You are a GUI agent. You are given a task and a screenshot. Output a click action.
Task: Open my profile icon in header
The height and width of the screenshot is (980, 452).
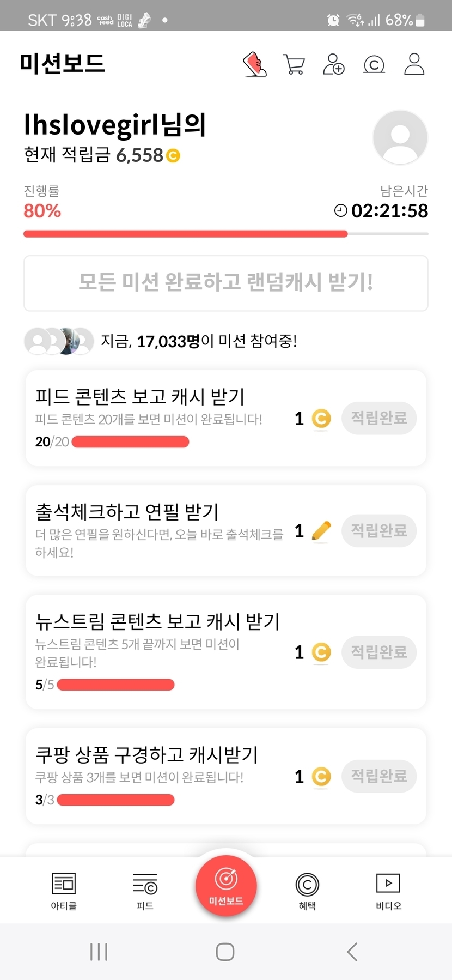pyautogui.click(x=414, y=64)
